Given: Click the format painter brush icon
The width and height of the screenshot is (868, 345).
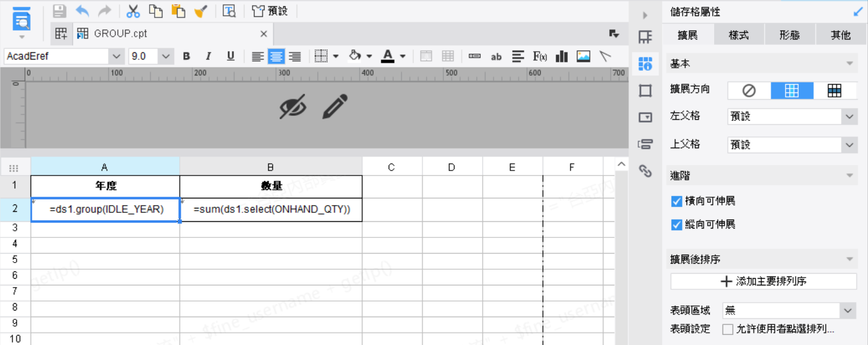Looking at the screenshot, I should tap(201, 11).
